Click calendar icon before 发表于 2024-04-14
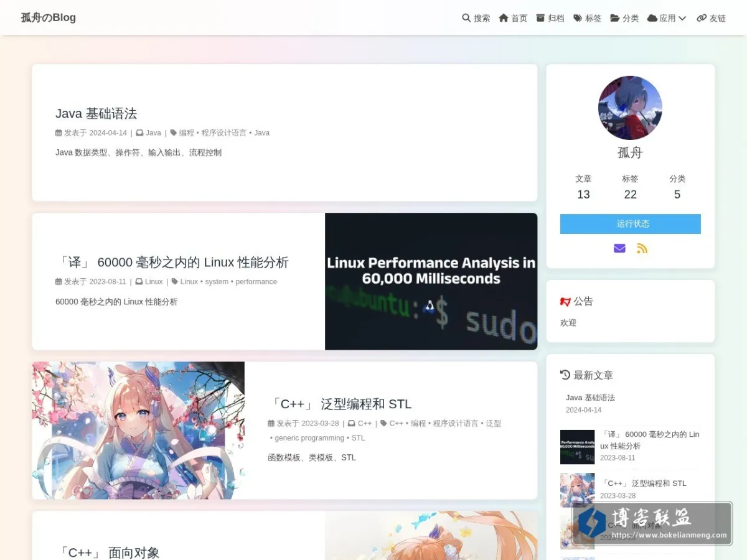This screenshot has width=747, height=560. (59, 133)
